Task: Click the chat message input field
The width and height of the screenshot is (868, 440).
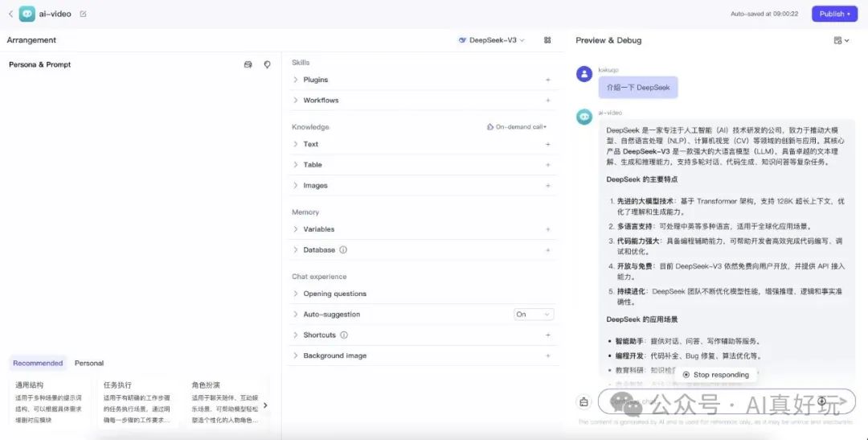Action: 727,402
